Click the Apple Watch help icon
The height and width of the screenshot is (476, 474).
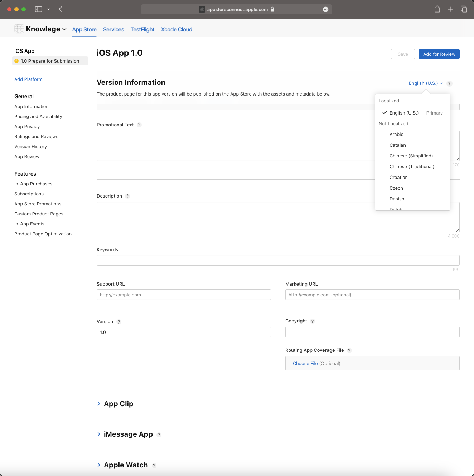[x=154, y=466]
